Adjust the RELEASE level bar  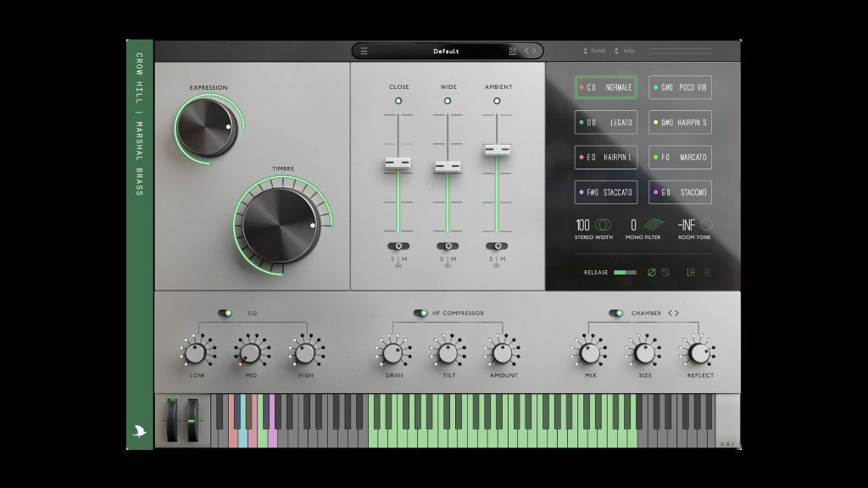pos(625,272)
